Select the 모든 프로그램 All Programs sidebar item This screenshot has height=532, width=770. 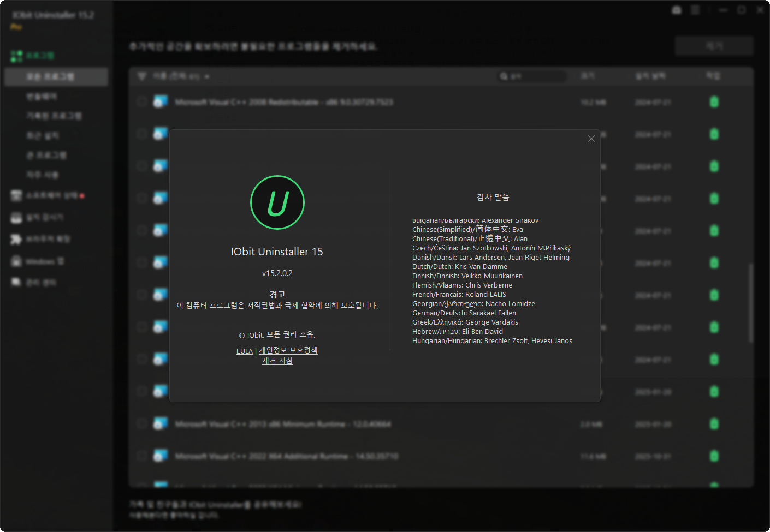(56, 77)
